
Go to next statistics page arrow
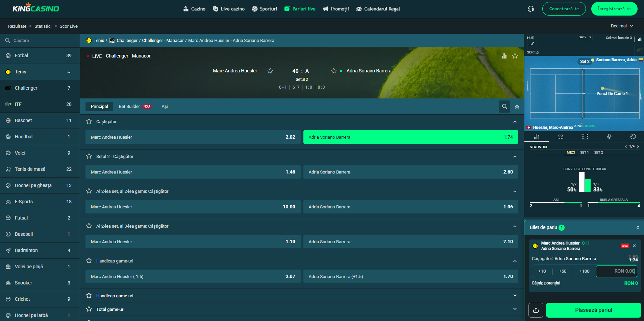pos(638,146)
